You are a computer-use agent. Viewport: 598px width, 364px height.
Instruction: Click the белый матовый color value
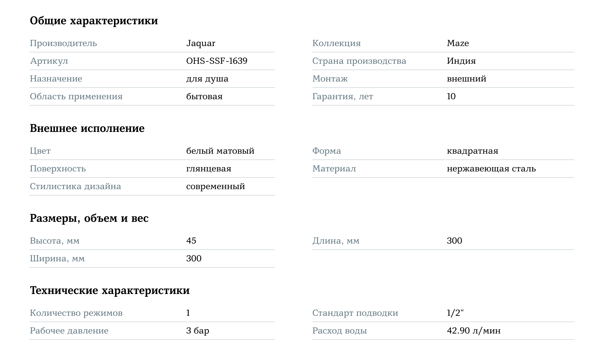220,151
